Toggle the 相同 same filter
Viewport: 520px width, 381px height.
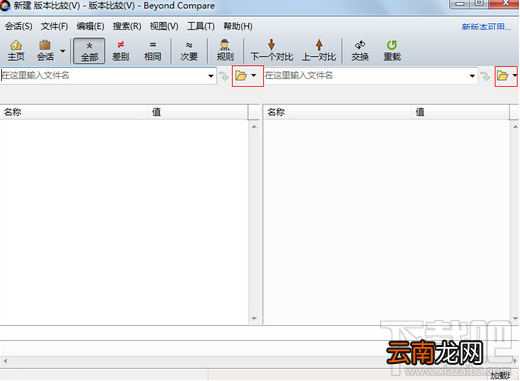pos(153,51)
